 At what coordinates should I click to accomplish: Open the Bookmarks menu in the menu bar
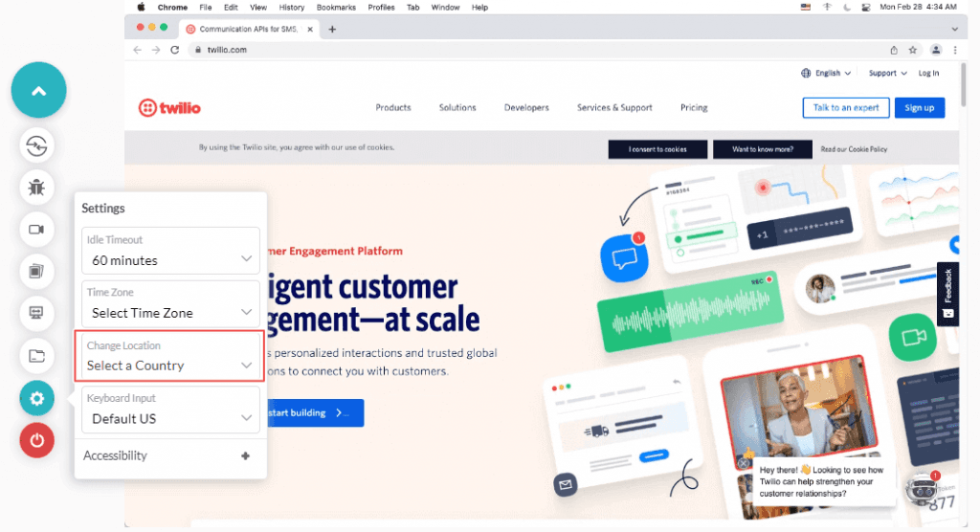tap(335, 7)
